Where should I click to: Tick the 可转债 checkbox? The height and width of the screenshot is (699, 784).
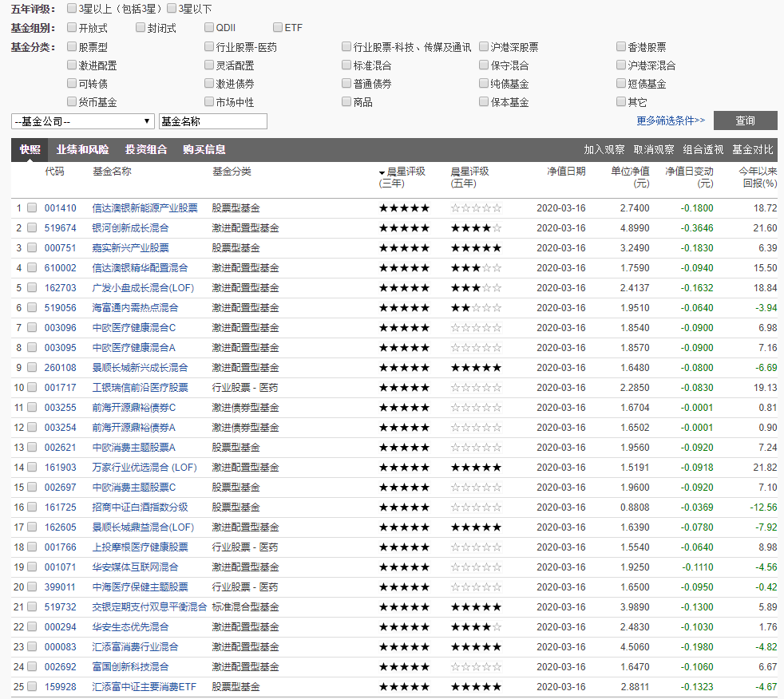coord(72,84)
